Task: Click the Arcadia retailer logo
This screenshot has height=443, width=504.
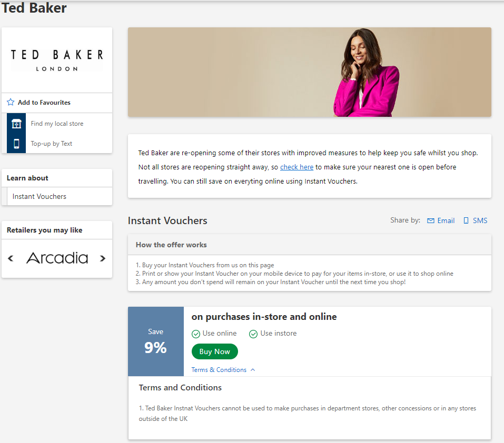Action: 57,258
